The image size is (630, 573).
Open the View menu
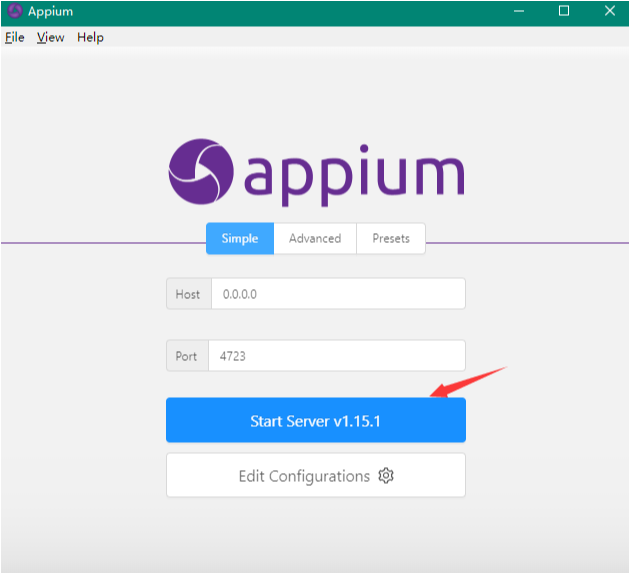(51, 37)
